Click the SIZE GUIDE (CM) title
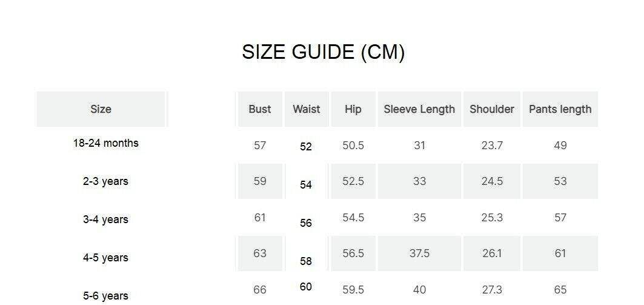This screenshot has width=644, height=305. tap(323, 52)
